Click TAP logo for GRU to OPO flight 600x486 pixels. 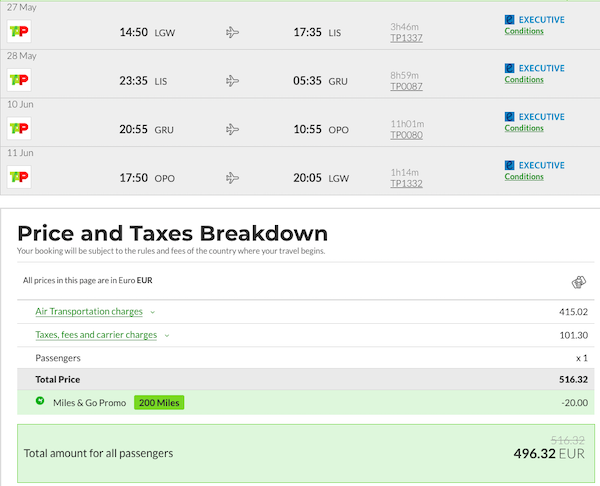pos(19,129)
